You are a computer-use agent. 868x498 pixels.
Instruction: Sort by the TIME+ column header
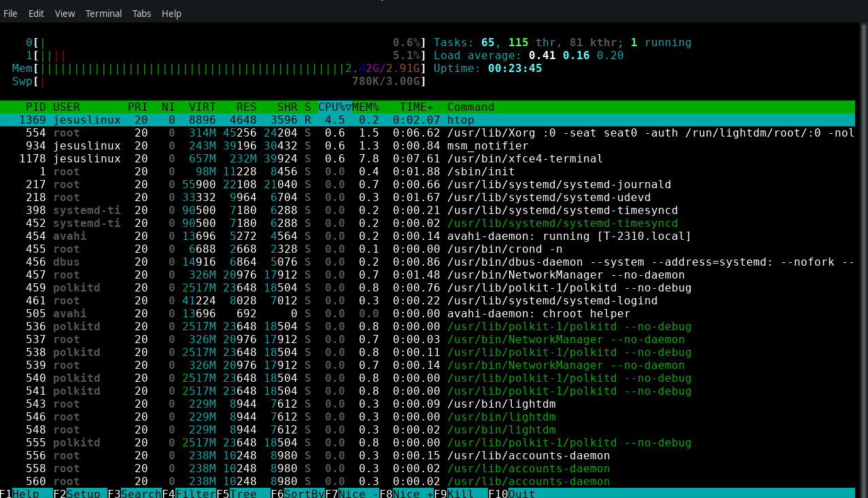coord(417,107)
